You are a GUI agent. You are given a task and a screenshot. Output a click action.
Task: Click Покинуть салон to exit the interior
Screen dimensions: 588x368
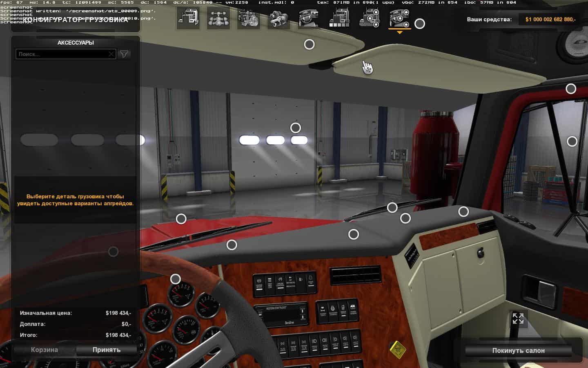518,350
